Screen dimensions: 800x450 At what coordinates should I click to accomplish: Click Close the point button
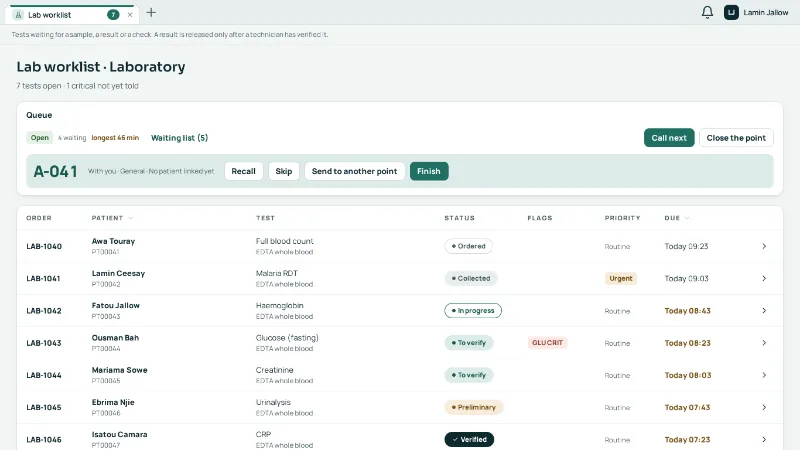point(736,138)
